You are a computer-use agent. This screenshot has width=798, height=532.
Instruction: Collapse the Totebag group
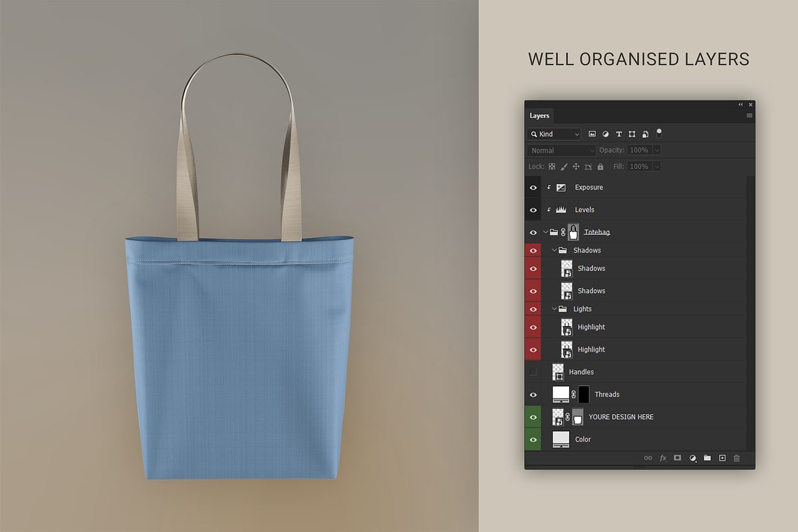(x=546, y=232)
